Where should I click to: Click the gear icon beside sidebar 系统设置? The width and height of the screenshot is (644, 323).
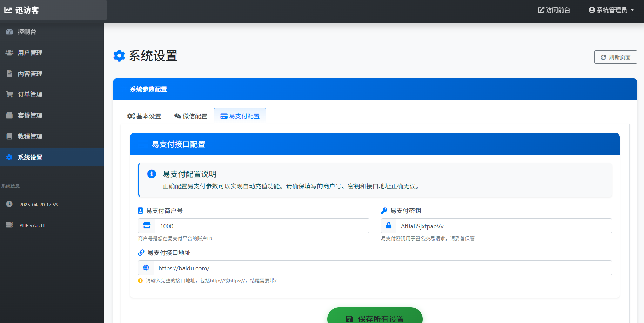pyautogui.click(x=9, y=157)
